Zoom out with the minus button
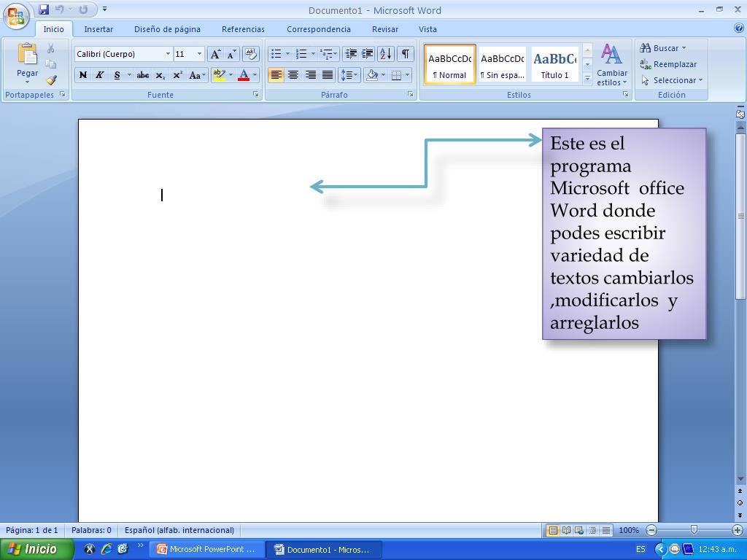 [x=651, y=530]
